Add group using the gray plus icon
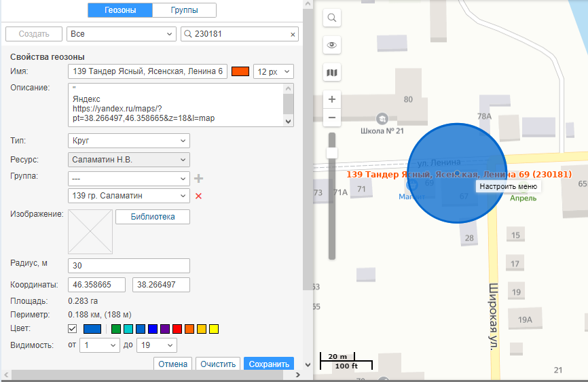Screen dimensions: 588x382 point(199,178)
